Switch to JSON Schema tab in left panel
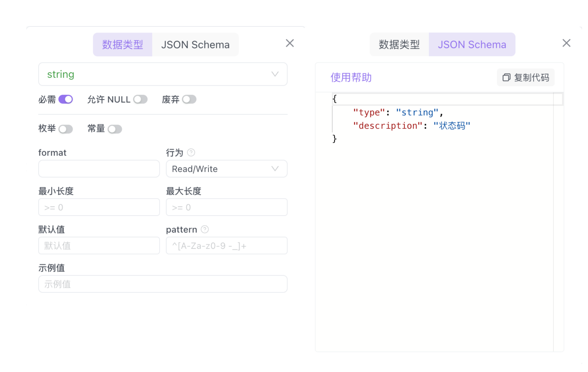 pos(195,45)
